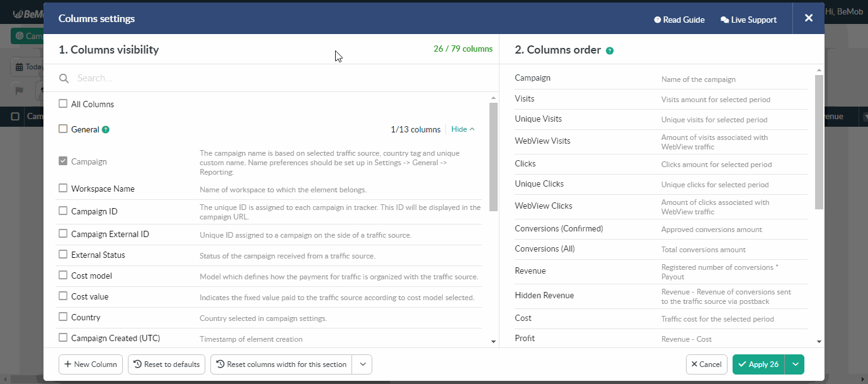Select WebView Visits row in columns order
The width and height of the screenshot is (868, 384).
pyautogui.click(x=661, y=141)
